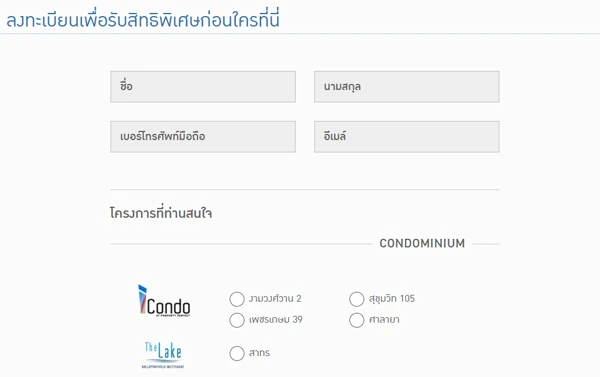Click the สุขุมวิท 105 label text

(392, 298)
